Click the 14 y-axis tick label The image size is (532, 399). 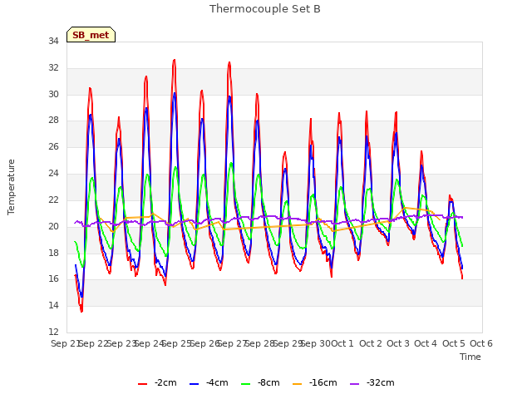[x=53, y=305]
